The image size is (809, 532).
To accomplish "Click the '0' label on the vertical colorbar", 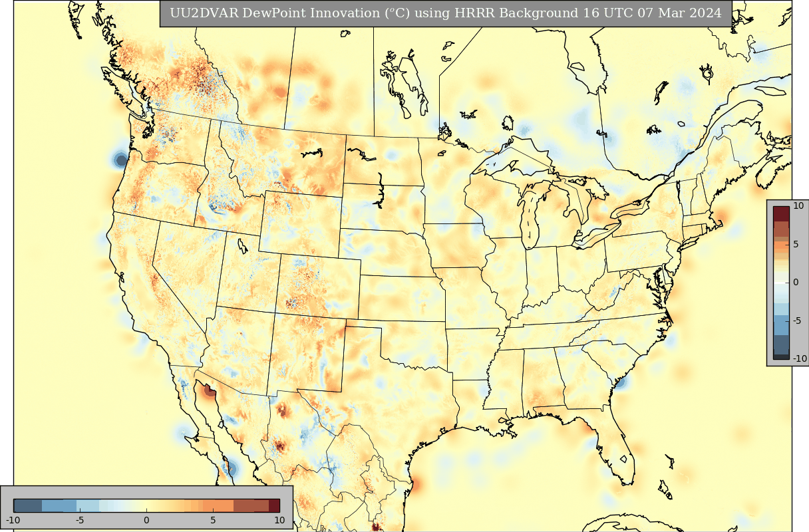I will point(796,282).
